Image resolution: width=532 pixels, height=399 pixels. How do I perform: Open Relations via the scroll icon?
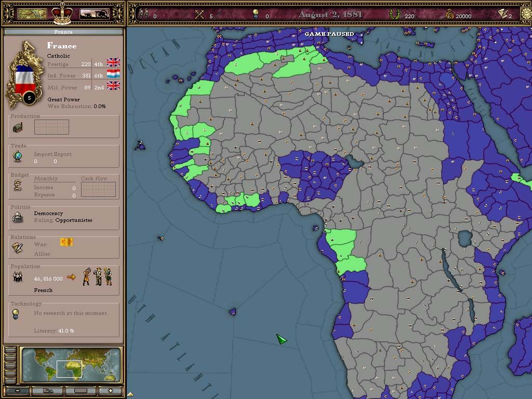point(18,248)
